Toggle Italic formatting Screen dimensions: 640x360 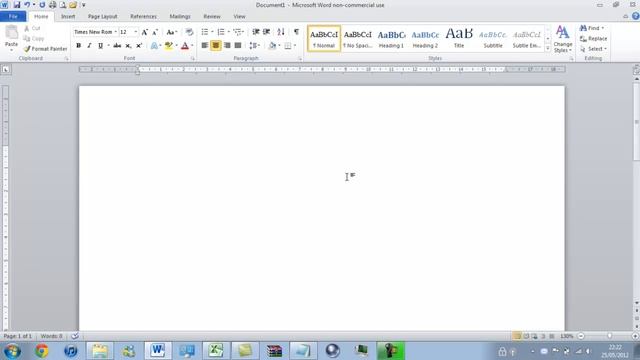[x=89, y=46]
